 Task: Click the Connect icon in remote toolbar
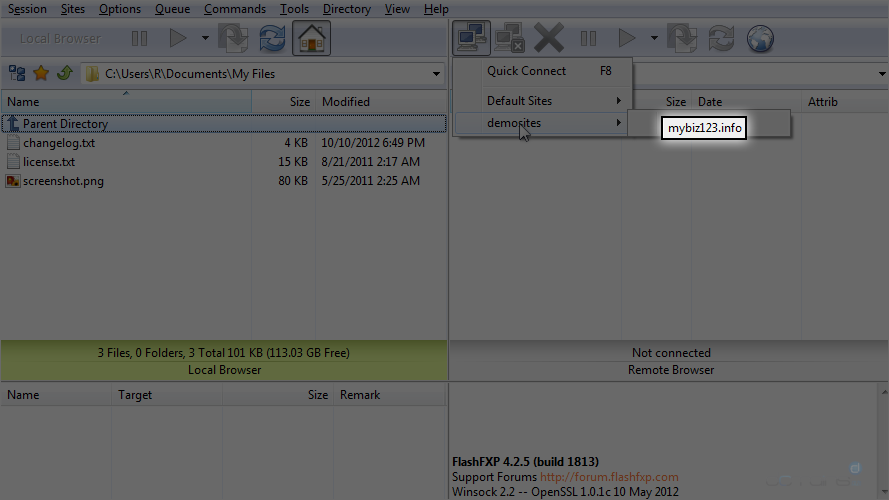click(471, 39)
